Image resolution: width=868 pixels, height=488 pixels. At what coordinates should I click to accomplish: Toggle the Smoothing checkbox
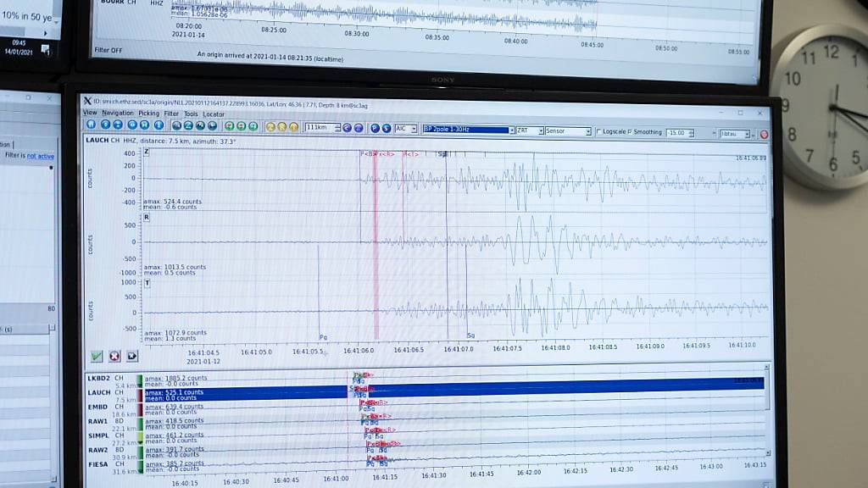(x=632, y=130)
